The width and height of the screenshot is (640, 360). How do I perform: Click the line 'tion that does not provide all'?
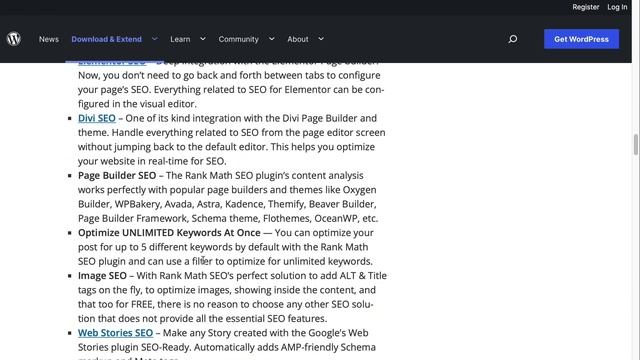[202, 318]
